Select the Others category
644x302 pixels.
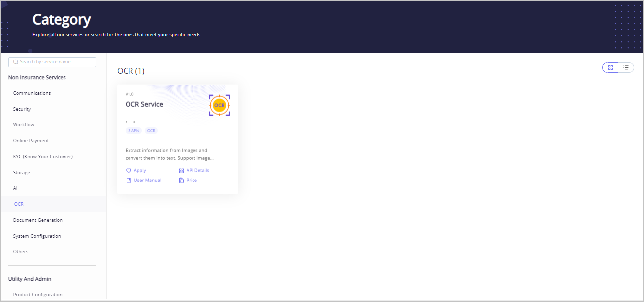[21, 252]
